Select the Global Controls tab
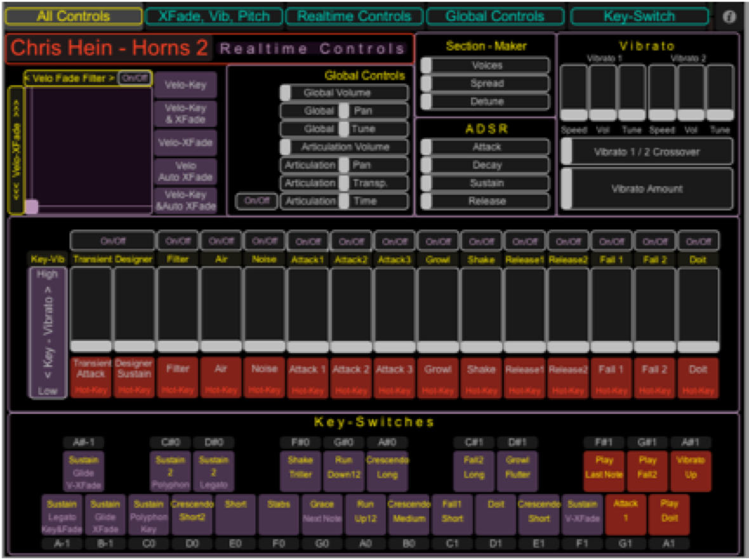 point(494,17)
